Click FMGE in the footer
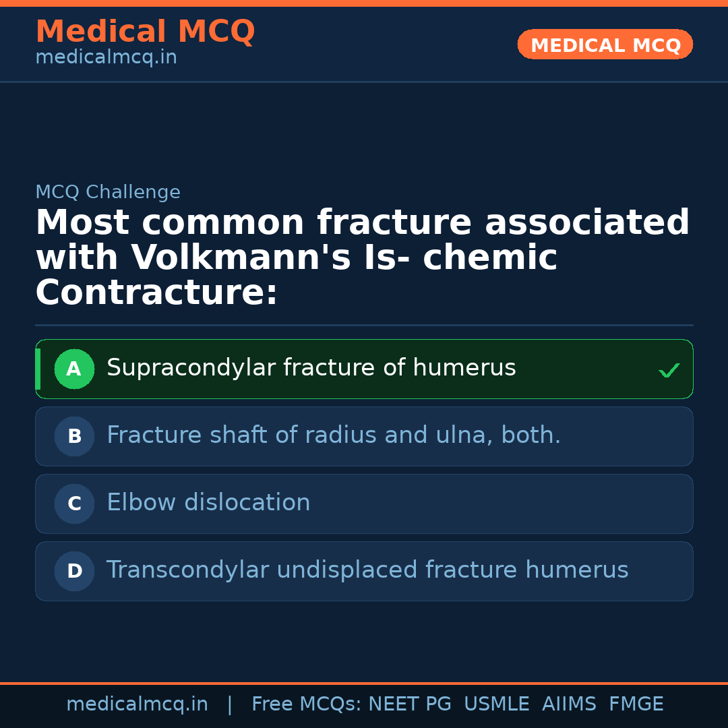The height and width of the screenshot is (728, 728). tap(636, 704)
